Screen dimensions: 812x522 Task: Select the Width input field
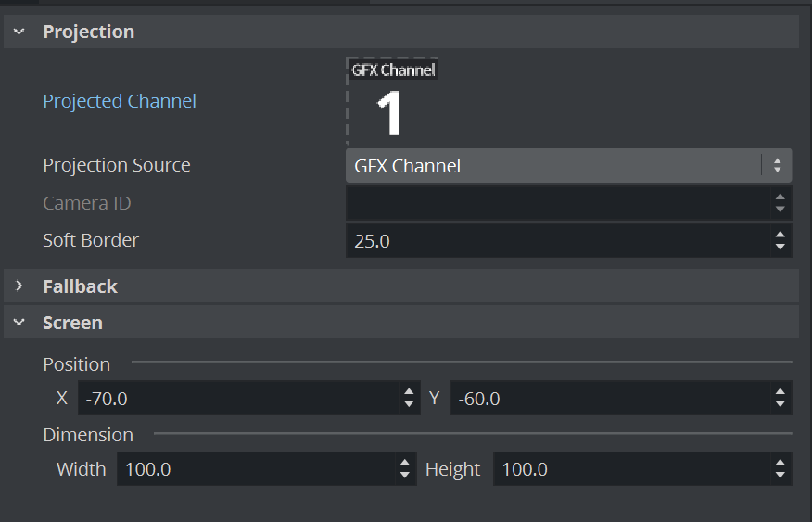(x=255, y=469)
